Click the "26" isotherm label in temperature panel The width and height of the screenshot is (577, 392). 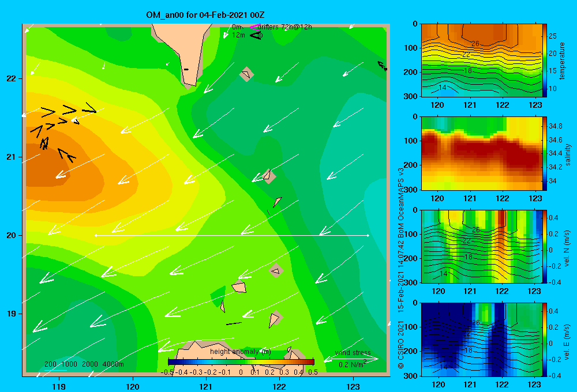point(475,43)
